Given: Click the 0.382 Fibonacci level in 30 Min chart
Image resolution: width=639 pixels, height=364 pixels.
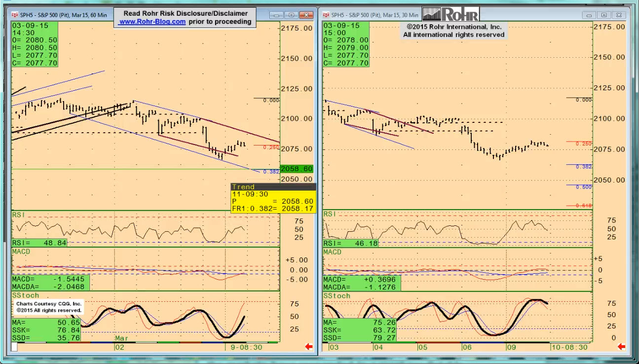Looking at the screenshot, I should pyautogui.click(x=584, y=167).
